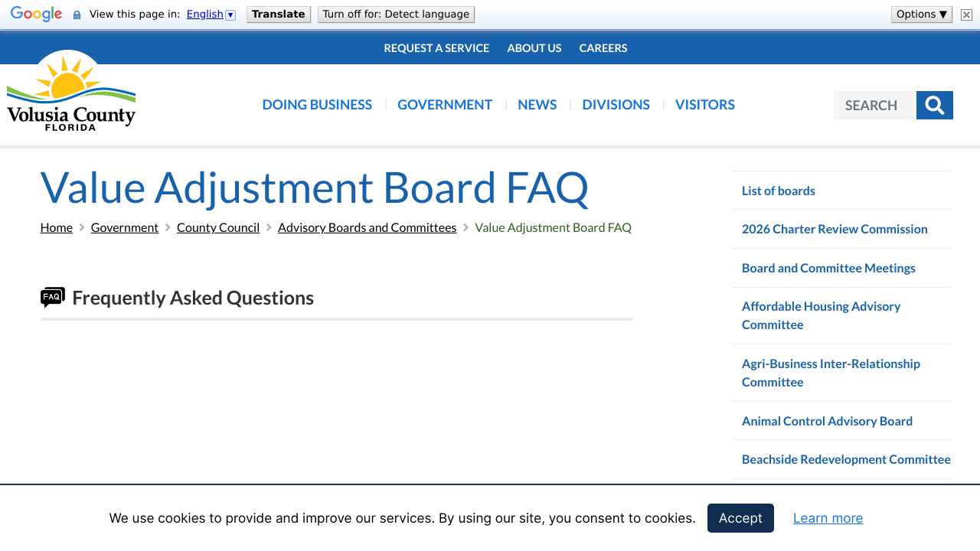
Task: Accept the cookies notice
Action: (740, 518)
